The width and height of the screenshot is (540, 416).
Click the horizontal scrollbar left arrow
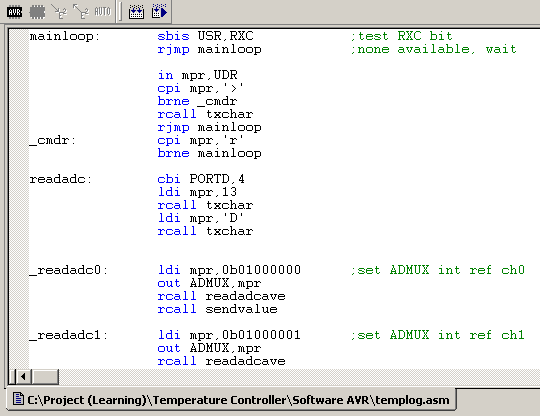click(x=23, y=376)
